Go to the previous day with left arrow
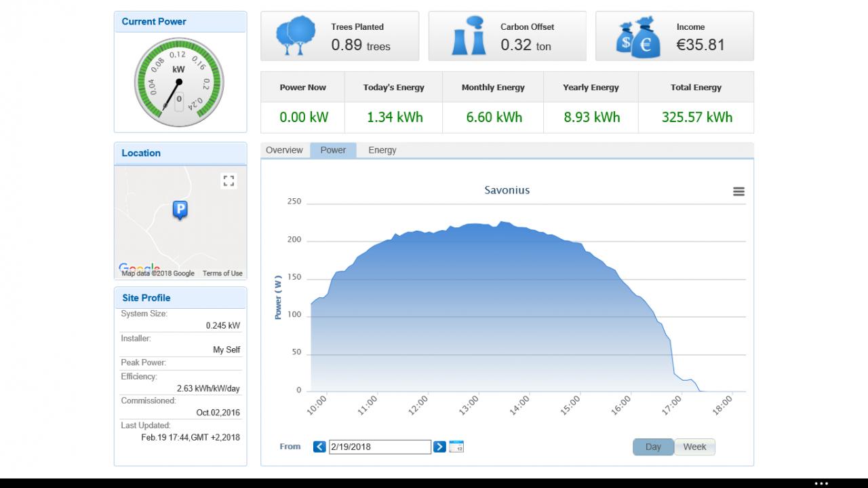The image size is (868, 488). (x=319, y=447)
